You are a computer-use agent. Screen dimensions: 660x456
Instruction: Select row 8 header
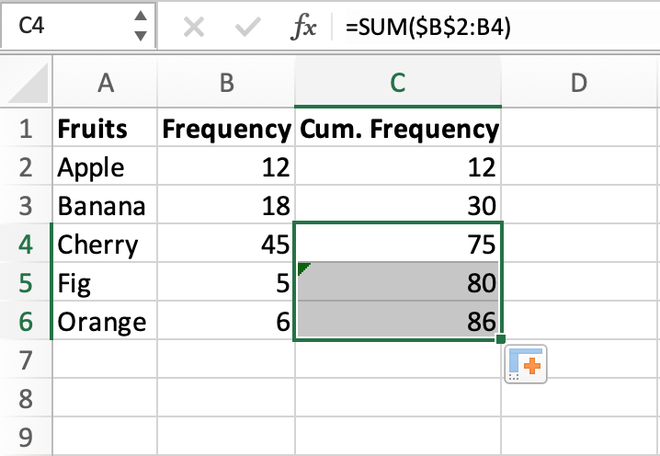pos(26,398)
